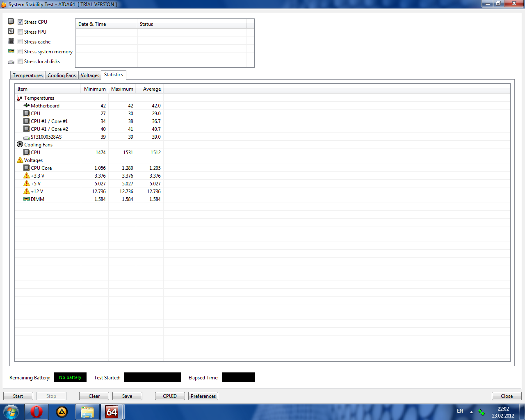Select the Motherboard temperature row label
This screenshot has height=420, width=525.
pos(45,106)
